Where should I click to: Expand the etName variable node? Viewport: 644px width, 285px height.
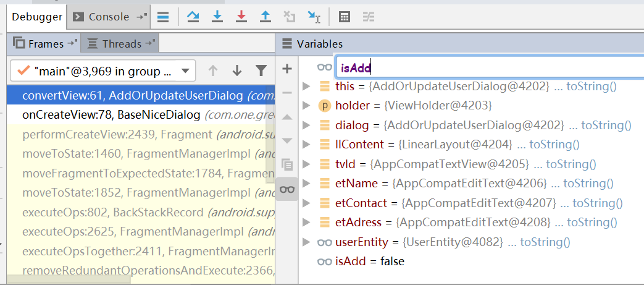(x=306, y=184)
